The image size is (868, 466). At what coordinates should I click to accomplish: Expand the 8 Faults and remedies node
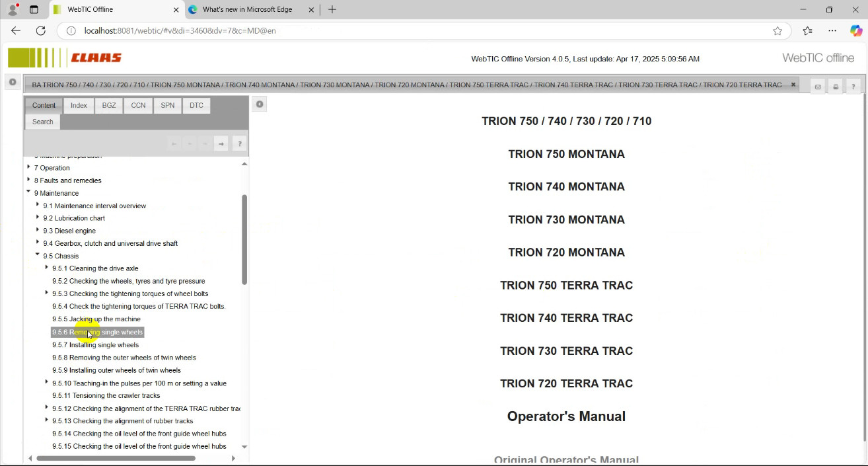28,180
